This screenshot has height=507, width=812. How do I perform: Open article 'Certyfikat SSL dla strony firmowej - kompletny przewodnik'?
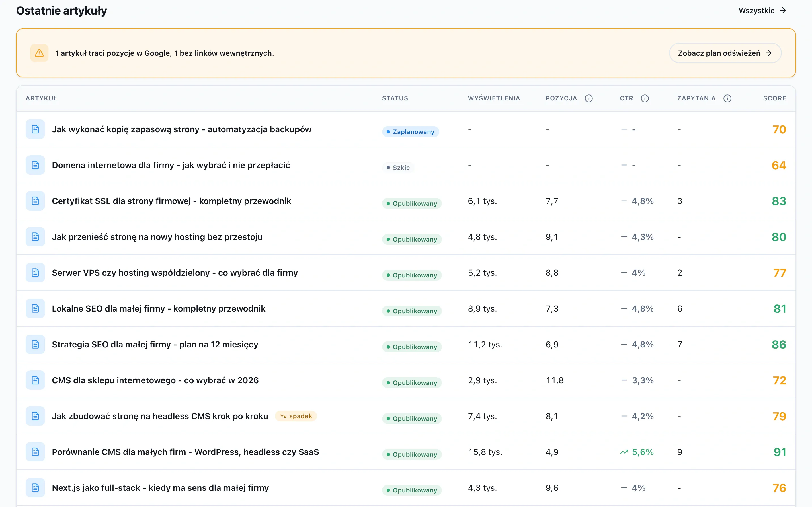click(171, 201)
